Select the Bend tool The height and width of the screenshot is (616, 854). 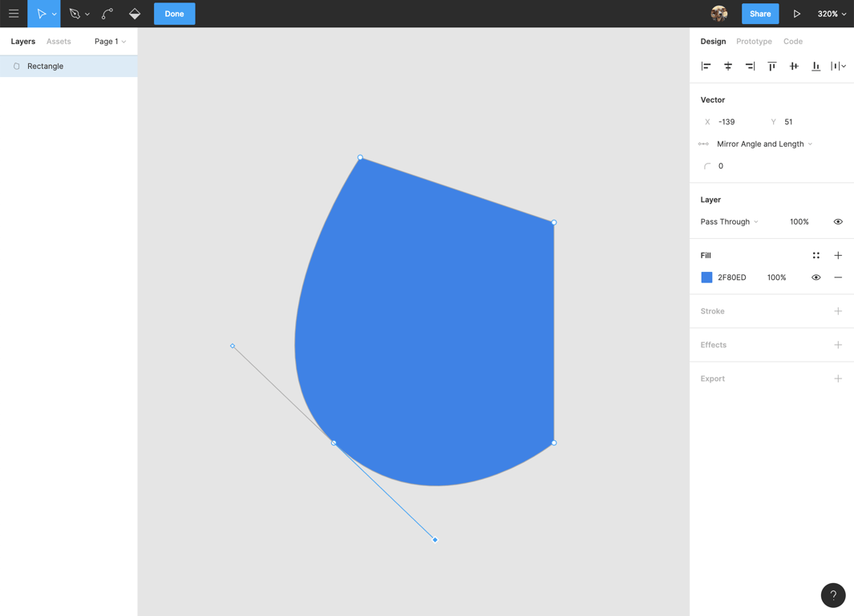pyautogui.click(x=107, y=14)
